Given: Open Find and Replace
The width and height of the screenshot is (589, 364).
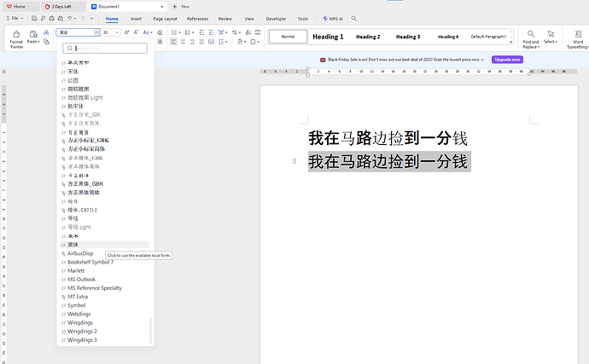Looking at the screenshot, I should pos(530,39).
